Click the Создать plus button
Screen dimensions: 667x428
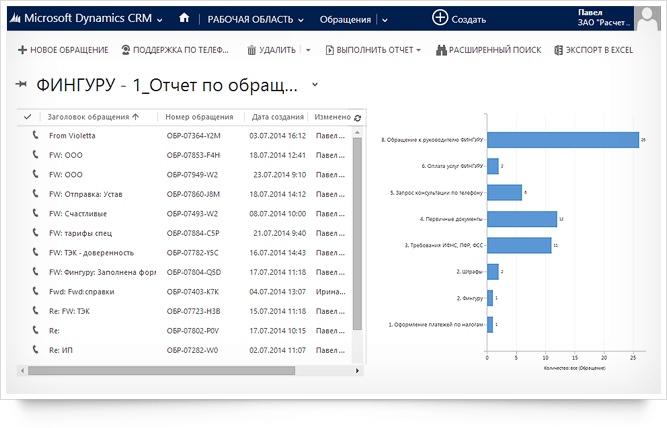click(x=440, y=18)
